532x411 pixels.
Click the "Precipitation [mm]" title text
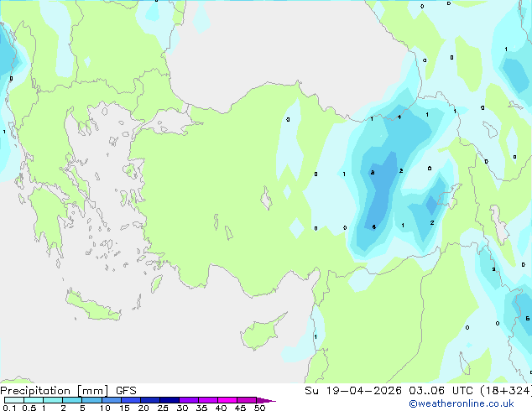pyautogui.click(x=55, y=391)
